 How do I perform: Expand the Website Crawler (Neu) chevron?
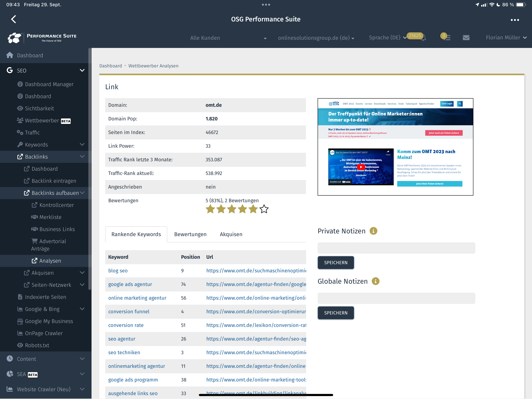[82, 389]
